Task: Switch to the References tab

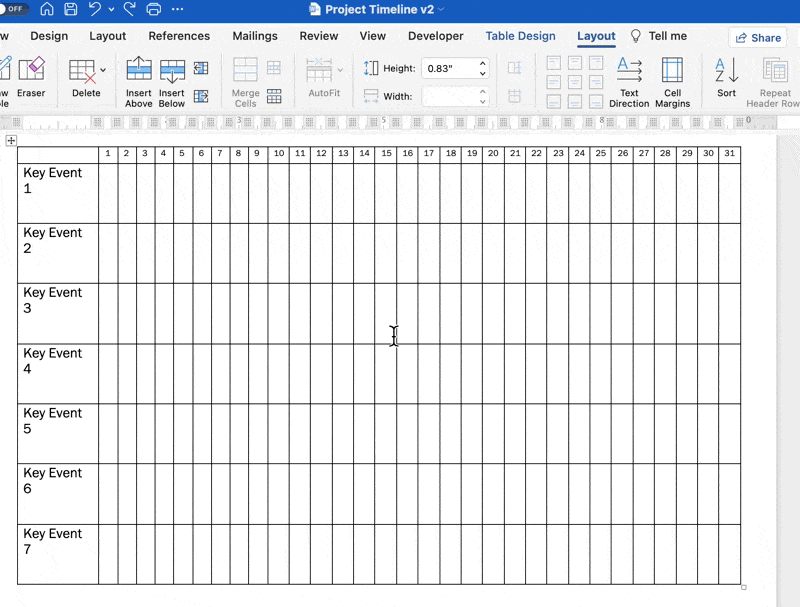Action: coord(179,36)
